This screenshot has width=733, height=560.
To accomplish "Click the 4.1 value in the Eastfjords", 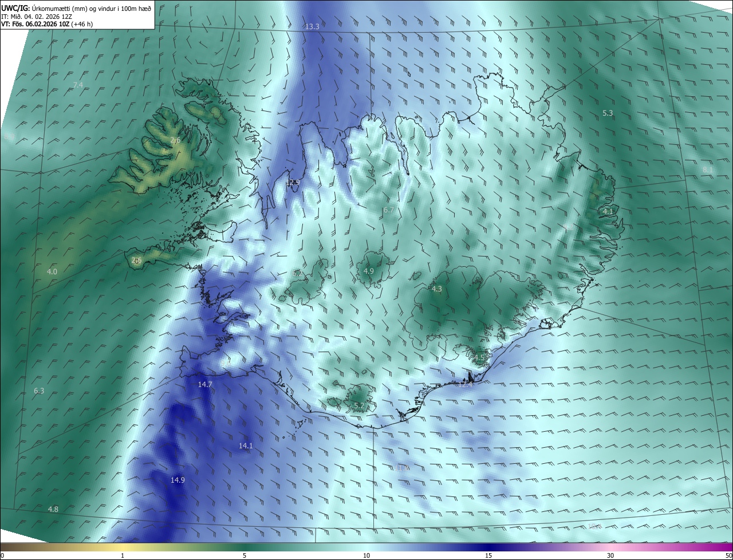I will pyautogui.click(x=608, y=211).
